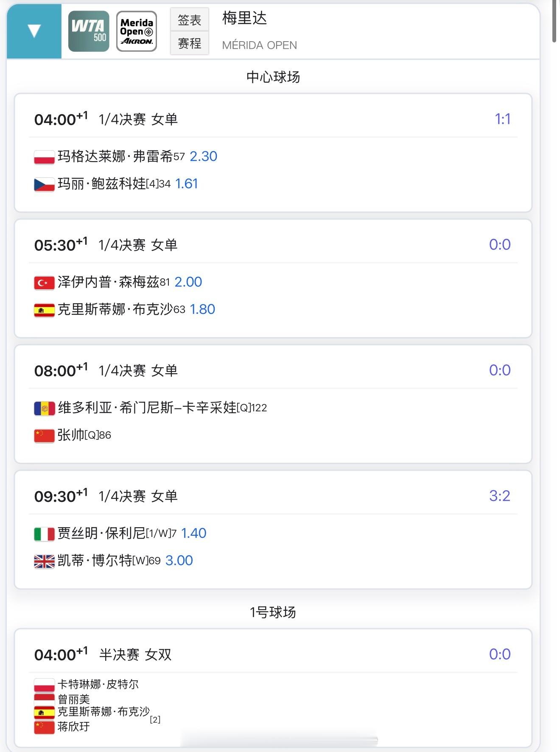The height and width of the screenshot is (752, 560).
Task: Open the 签表 draw tab
Action: [x=189, y=20]
